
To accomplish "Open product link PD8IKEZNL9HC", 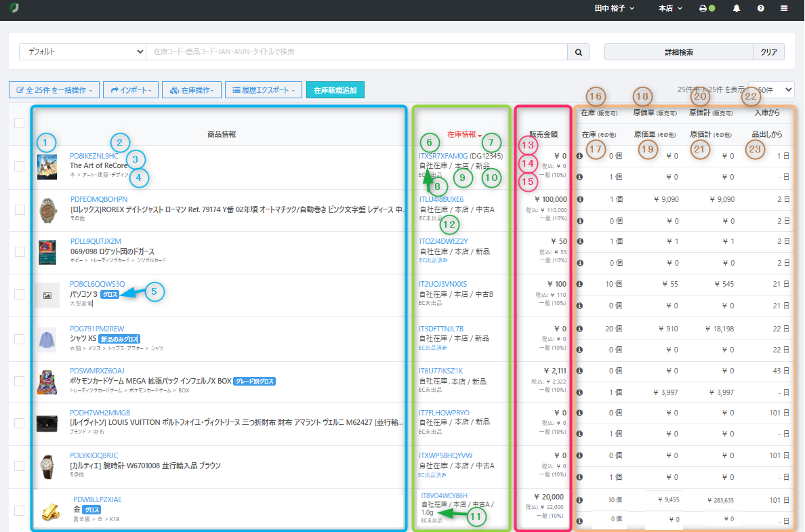I will pyautogui.click(x=94, y=156).
